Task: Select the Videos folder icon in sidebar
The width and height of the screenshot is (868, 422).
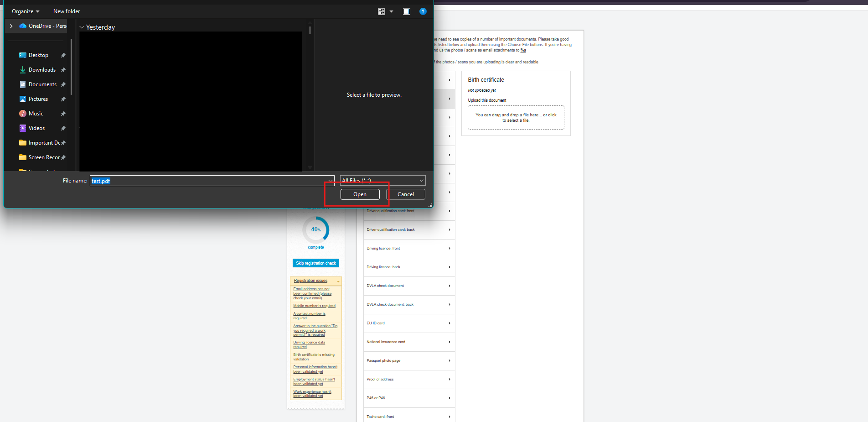Action: pos(23,128)
